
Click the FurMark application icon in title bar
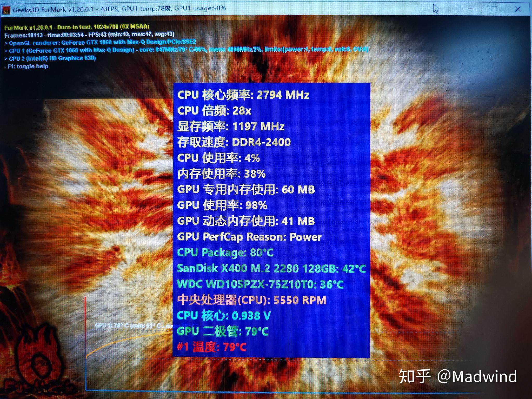[x=5, y=8]
